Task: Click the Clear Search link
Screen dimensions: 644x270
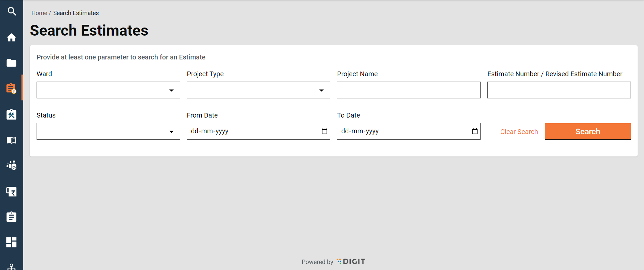Action: pyautogui.click(x=519, y=132)
